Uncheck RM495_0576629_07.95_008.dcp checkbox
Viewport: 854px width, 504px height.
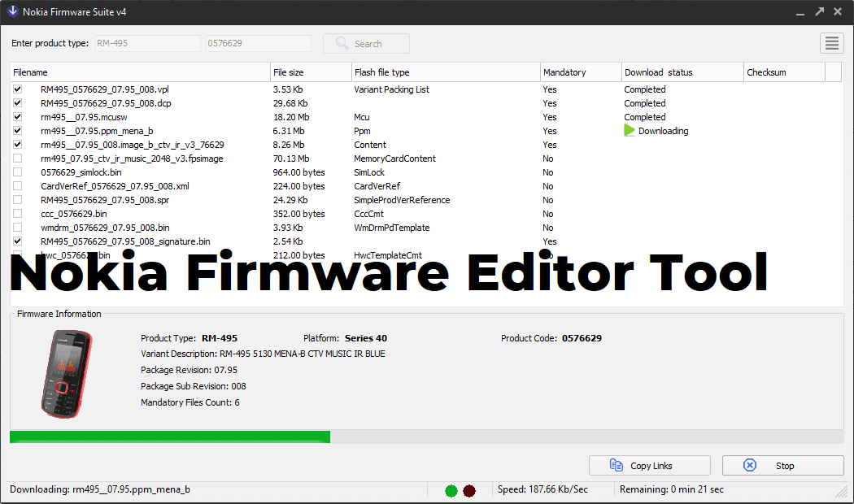tap(17, 103)
